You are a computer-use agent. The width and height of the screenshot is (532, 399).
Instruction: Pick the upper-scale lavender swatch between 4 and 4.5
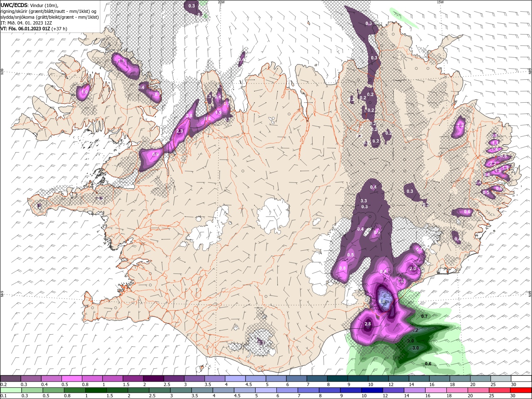pos(235,379)
